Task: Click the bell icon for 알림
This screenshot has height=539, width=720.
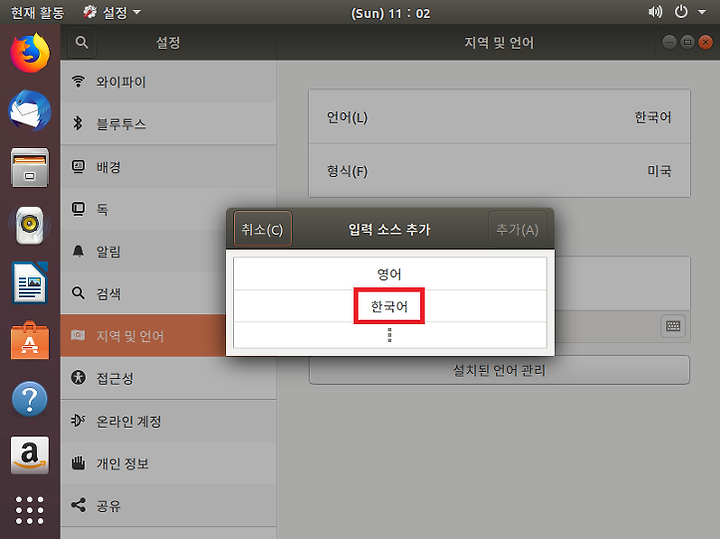Action: tap(78, 251)
